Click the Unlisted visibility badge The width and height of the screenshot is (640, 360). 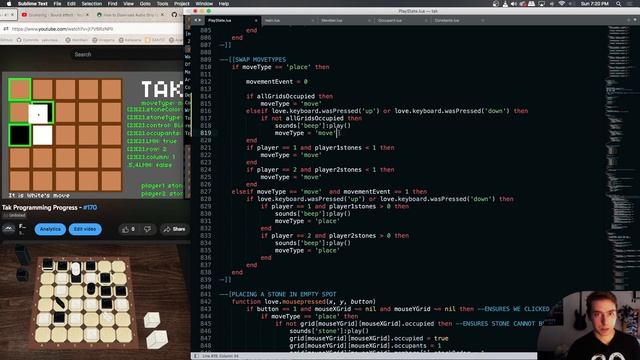15,216
